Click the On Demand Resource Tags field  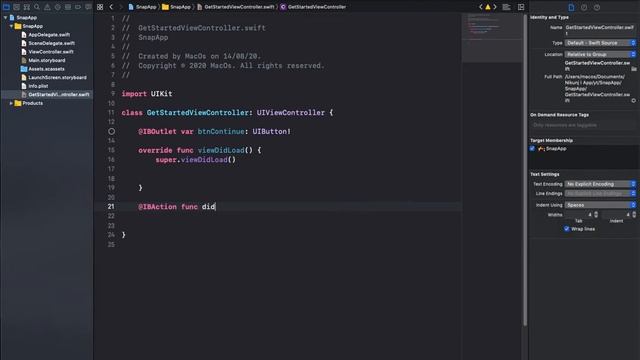click(x=584, y=125)
